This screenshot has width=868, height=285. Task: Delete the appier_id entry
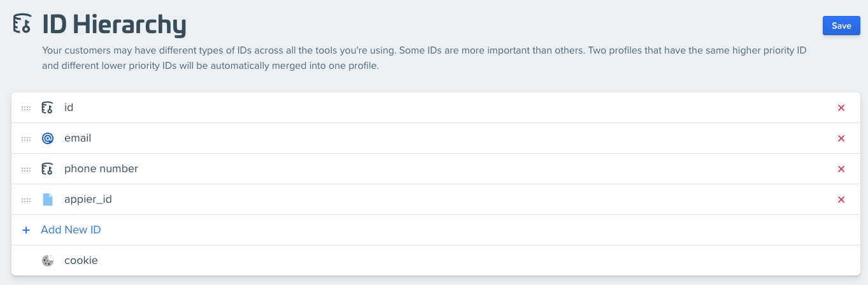(x=841, y=200)
